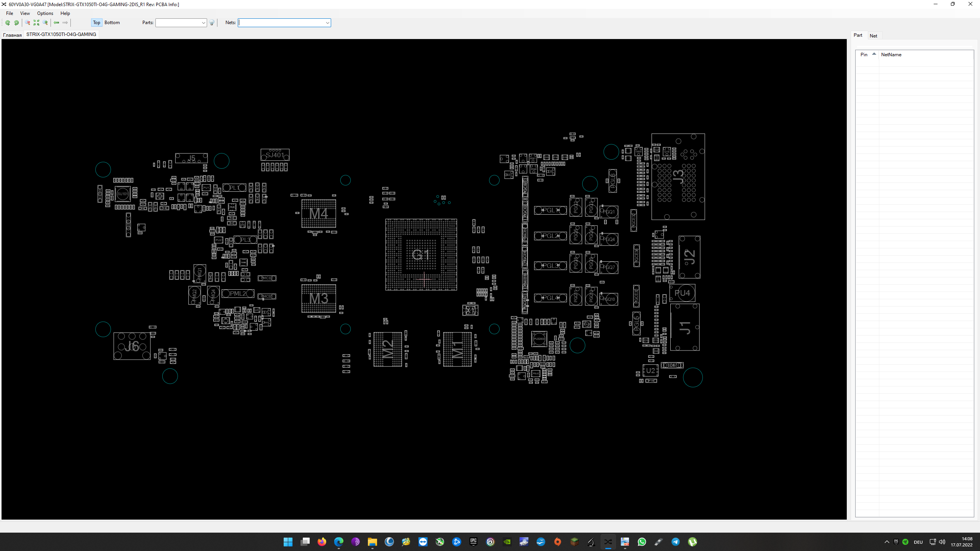The image size is (980, 551).
Task: Open the Parts dropdown list
Action: [x=203, y=23]
